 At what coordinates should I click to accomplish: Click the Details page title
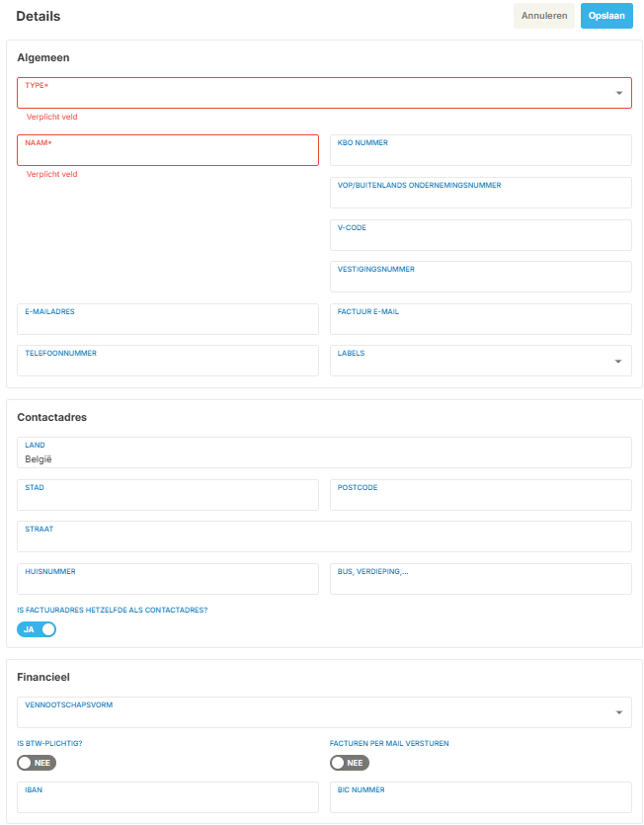point(38,17)
